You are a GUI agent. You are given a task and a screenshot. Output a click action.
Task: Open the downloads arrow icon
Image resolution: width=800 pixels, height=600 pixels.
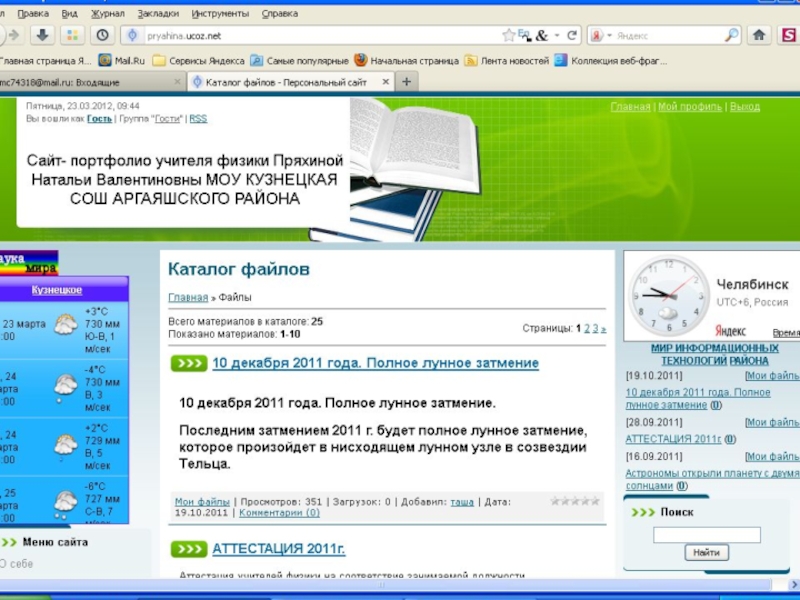click(x=42, y=35)
